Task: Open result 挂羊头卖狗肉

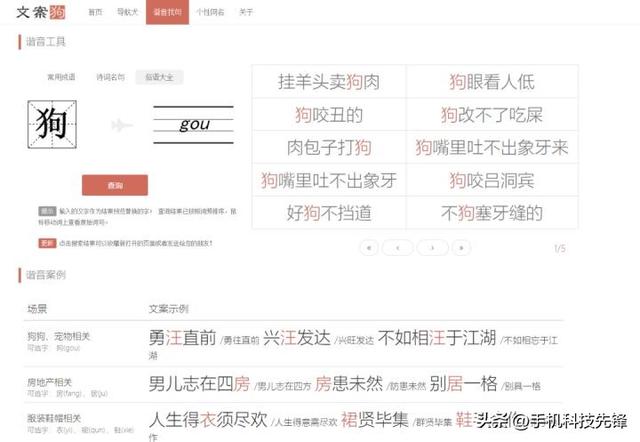Action: pos(329,82)
